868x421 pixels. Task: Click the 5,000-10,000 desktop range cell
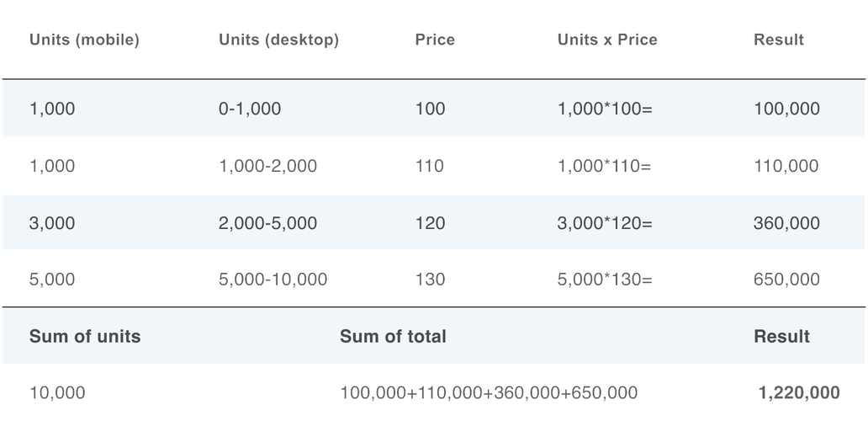273,280
